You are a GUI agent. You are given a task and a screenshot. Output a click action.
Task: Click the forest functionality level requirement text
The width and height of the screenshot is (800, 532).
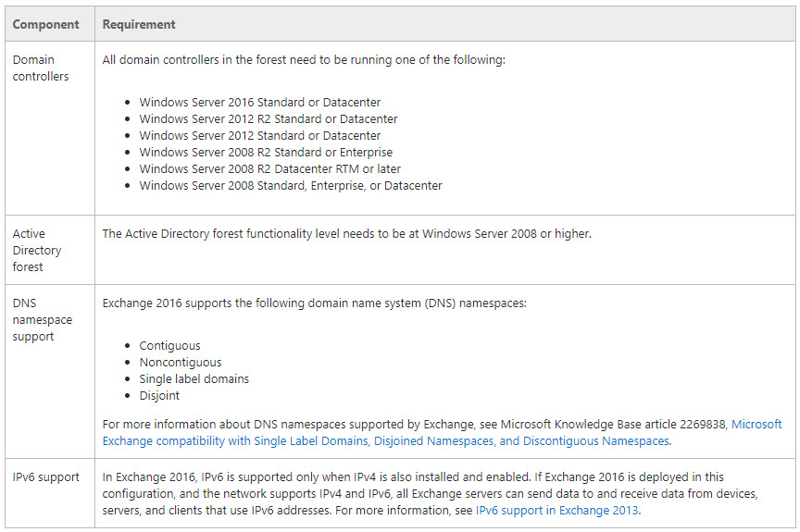pyautogui.click(x=347, y=234)
